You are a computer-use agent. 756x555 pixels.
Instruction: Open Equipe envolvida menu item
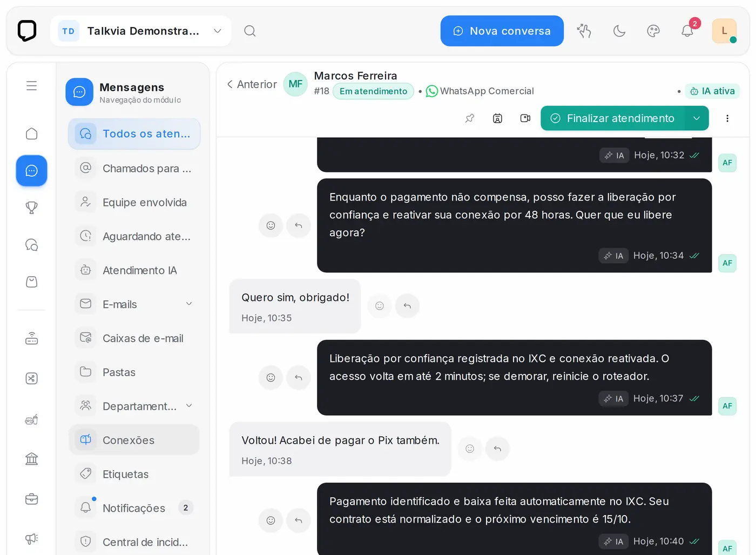tap(134, 202)
